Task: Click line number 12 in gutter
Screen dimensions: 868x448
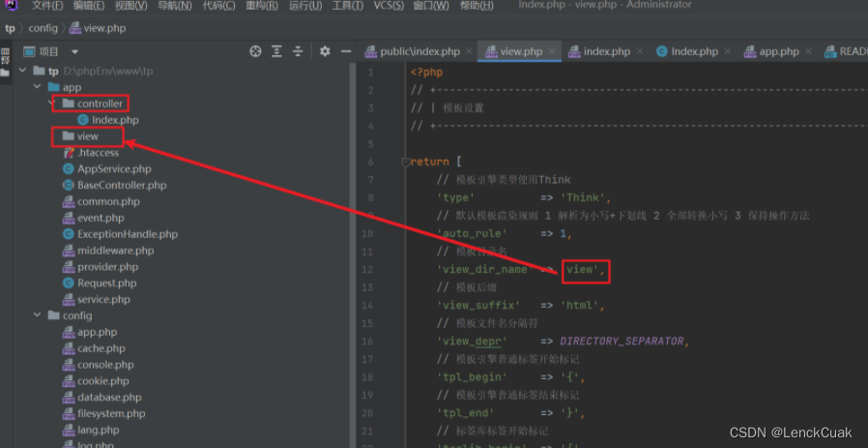Action: [367, 269]
